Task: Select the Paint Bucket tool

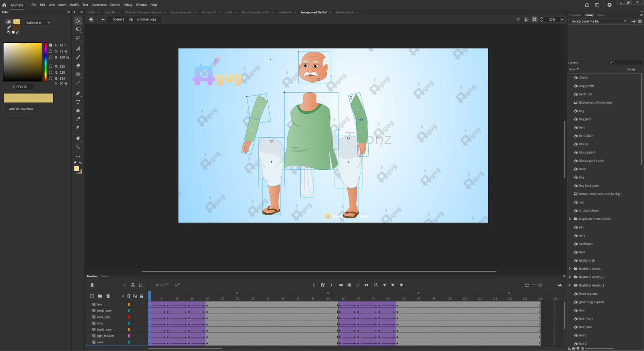Action: click(78, 110)
